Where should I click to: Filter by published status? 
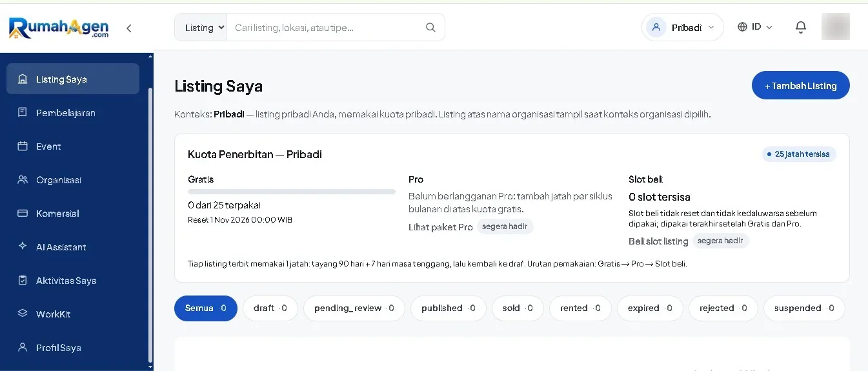449,308
